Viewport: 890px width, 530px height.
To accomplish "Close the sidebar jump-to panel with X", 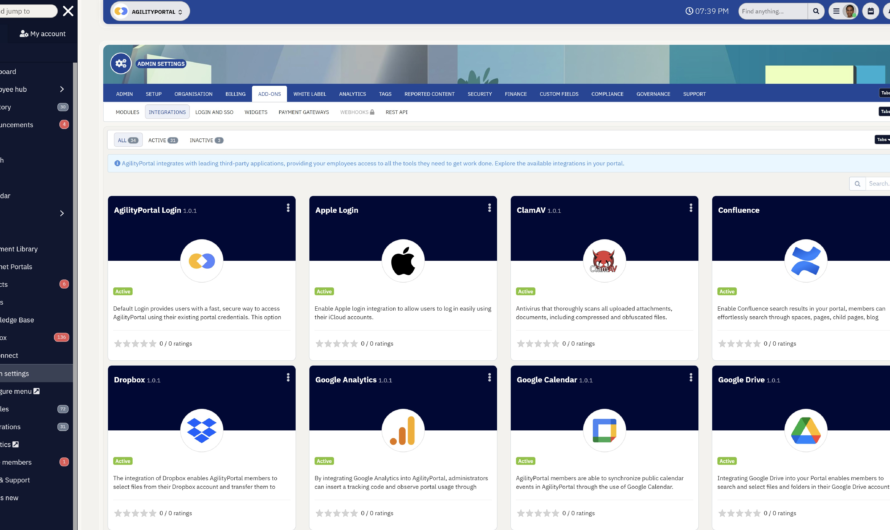I will click(x=68, y=11).
